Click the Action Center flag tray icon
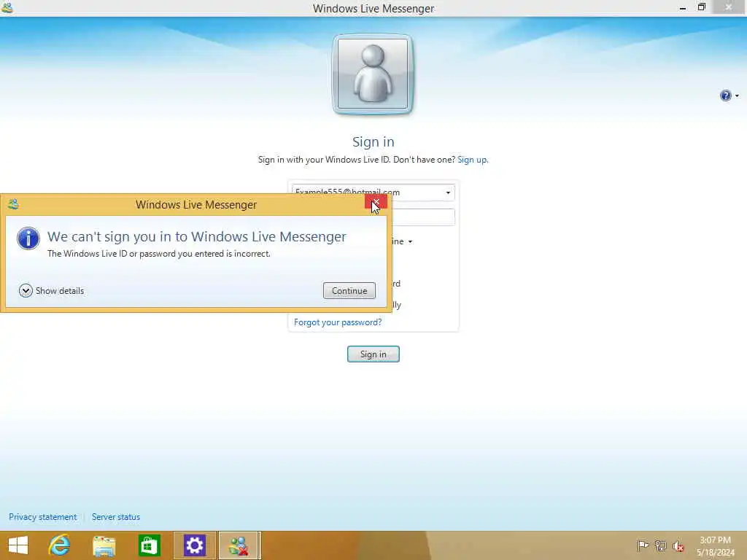Screen dimensions: 747x560 click(643, 545)
